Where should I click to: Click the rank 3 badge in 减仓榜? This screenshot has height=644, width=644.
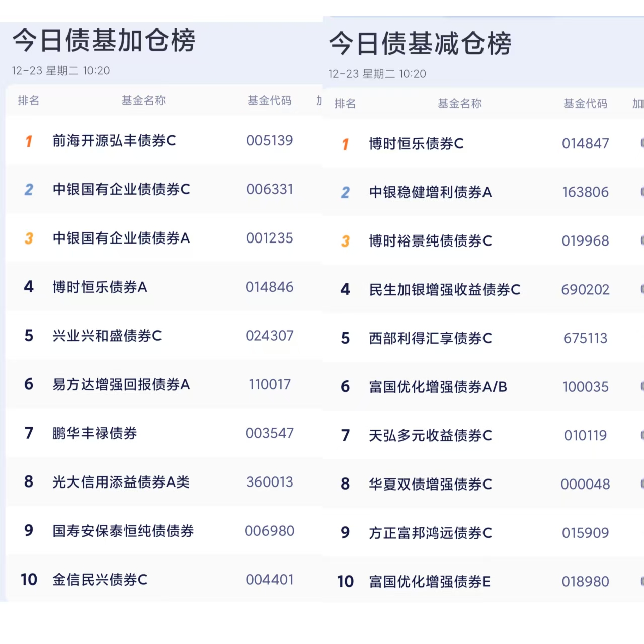[x=345, y=242]
